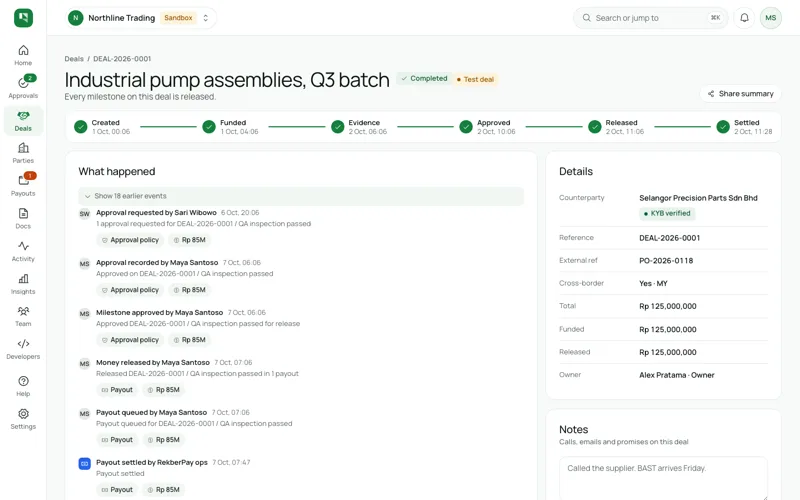This screenshot has height=500, width=800.
Task: Select the Settings sidebar item
Action: pos(23,419)
